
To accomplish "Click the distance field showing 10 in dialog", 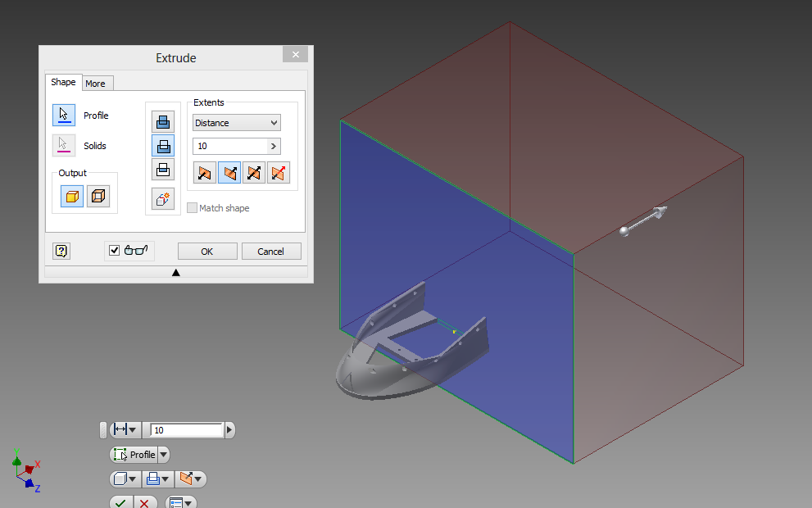I will point(230,146).
